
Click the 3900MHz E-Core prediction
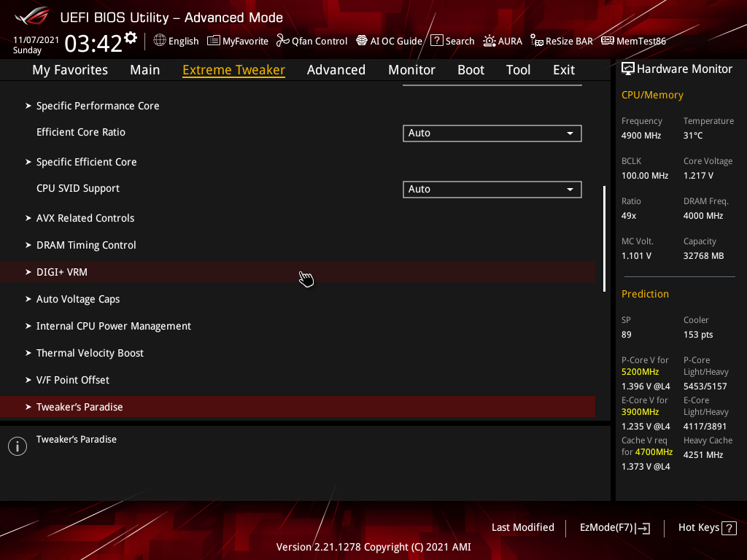(x=640, y=412)
